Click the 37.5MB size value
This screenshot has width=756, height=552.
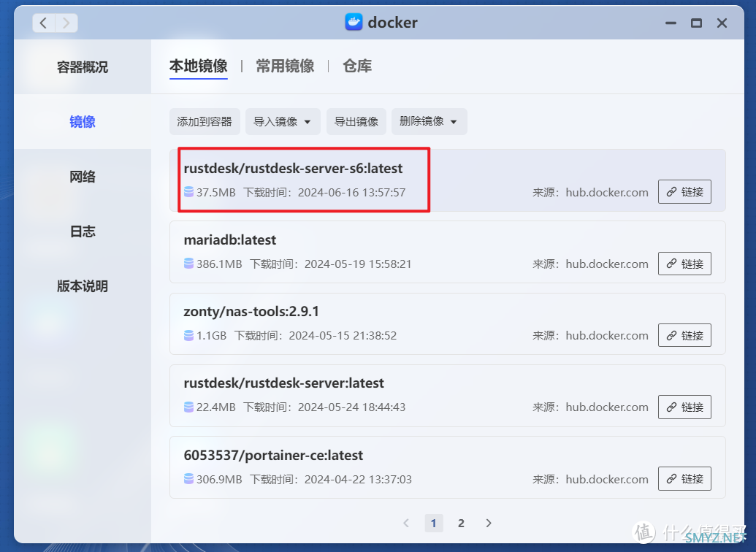(216, 192)
